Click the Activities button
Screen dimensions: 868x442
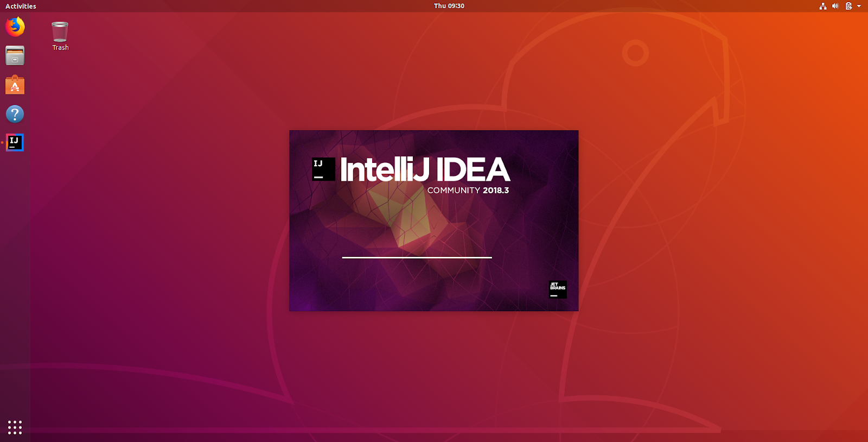[x=21, y=6]
